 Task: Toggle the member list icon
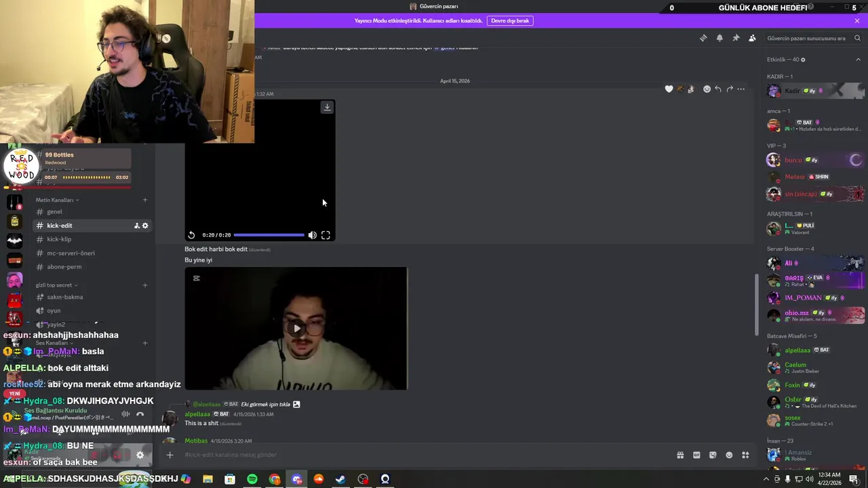752,38
